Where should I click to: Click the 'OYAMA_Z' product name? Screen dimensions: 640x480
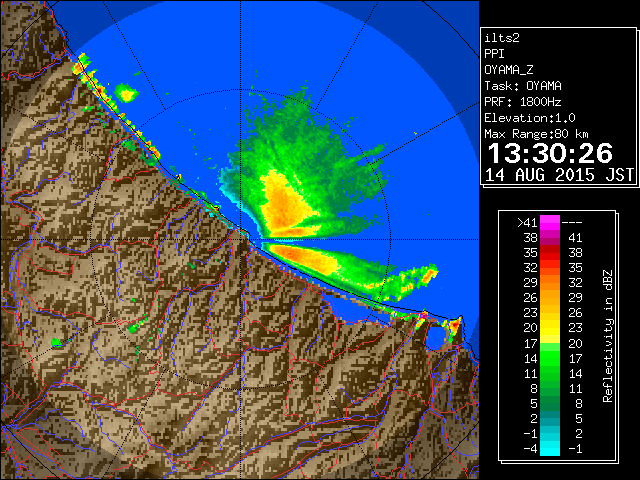click(x=509, y=70)
